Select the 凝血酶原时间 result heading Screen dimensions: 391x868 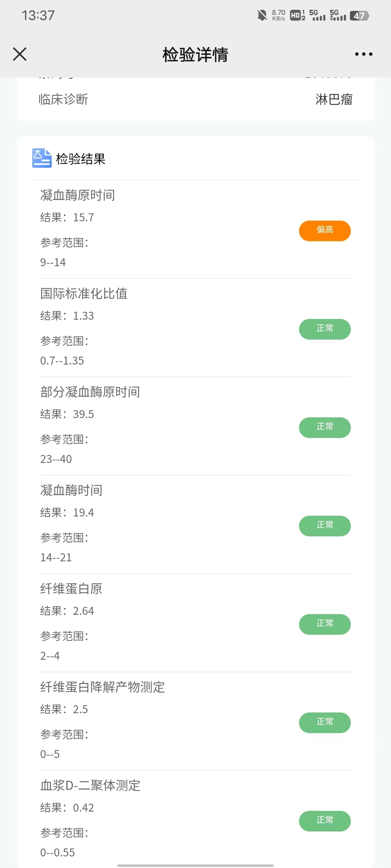77,195
